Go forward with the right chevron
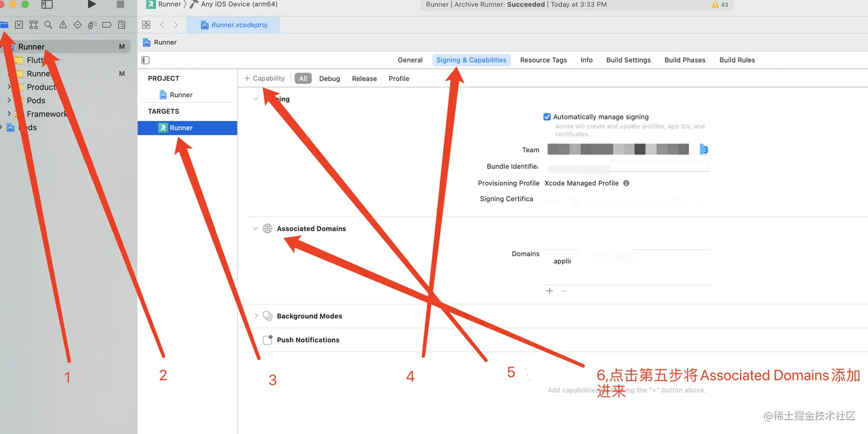 [x=176, y=25]
